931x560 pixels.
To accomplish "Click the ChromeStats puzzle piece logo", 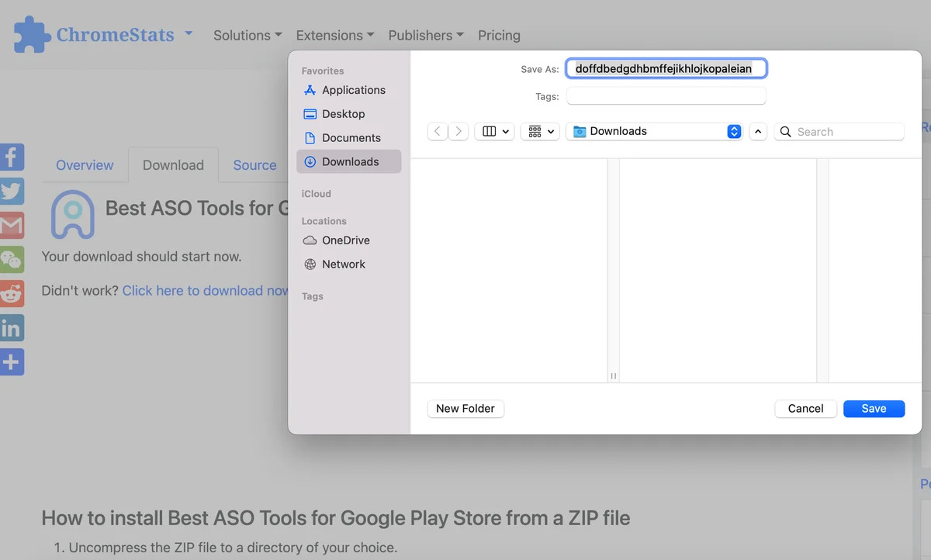I will pyautogui.click(x=33, y=35).
